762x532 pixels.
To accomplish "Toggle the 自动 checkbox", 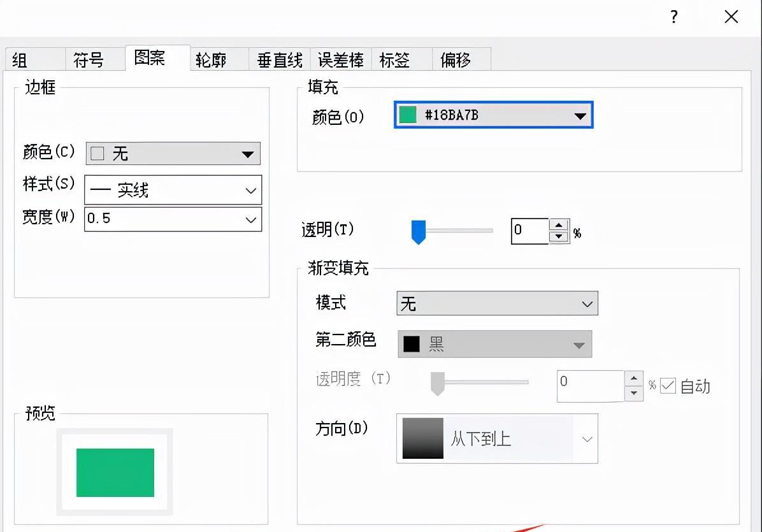I will [668, 385].
